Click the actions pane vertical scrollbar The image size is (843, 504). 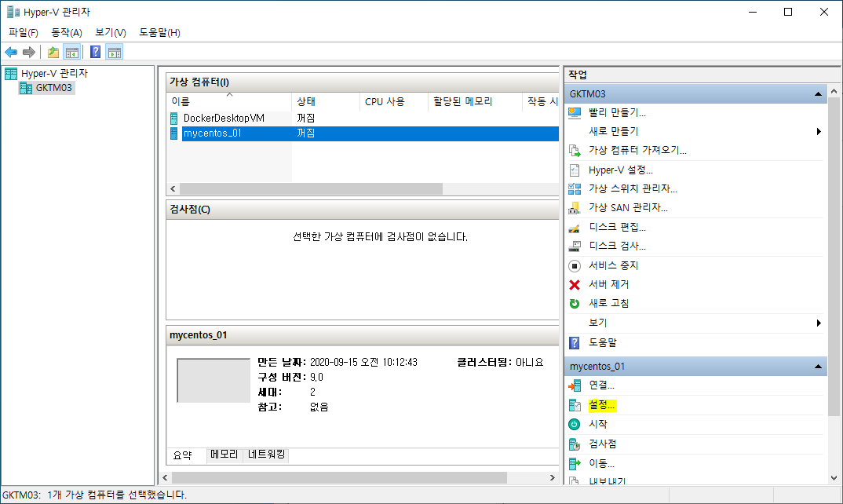(834, 257)
